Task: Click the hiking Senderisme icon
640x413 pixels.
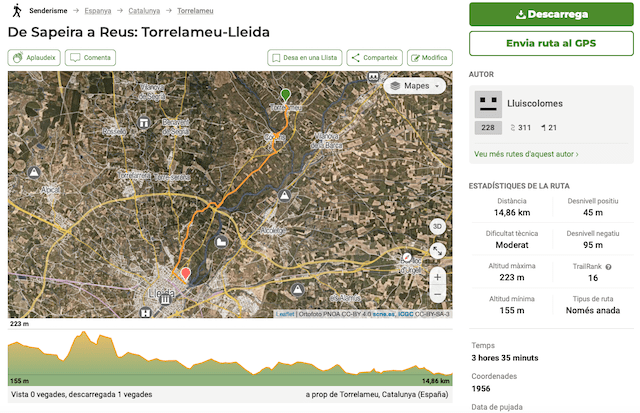Action: click(16, 9)
